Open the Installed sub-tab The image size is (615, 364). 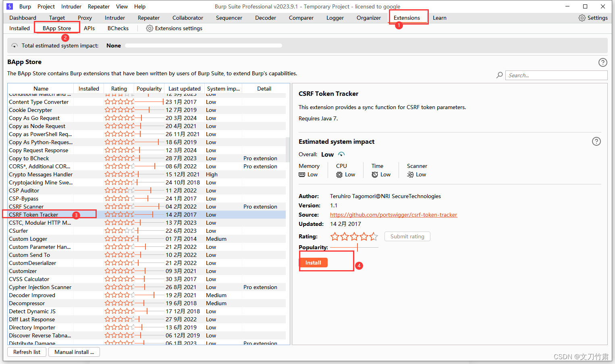(x=19, y=28)
